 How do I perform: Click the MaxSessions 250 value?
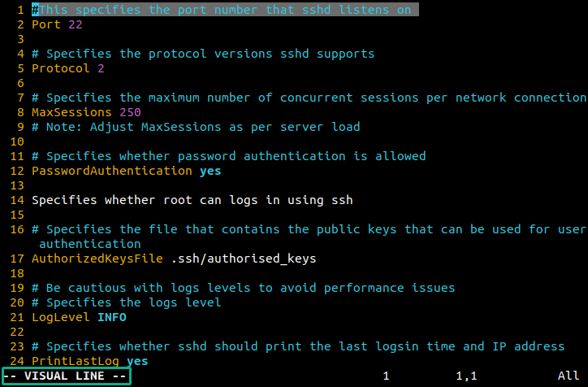coord(130,112)
